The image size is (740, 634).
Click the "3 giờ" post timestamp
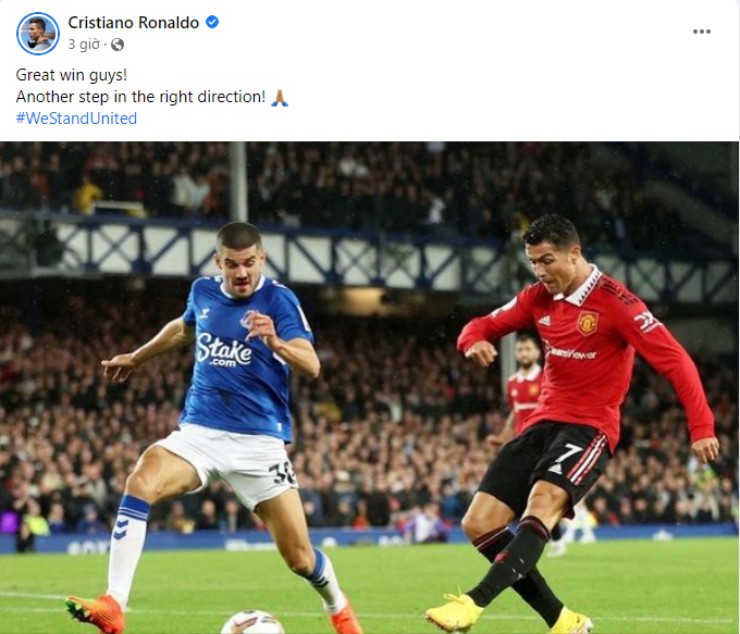pos(84,44)
